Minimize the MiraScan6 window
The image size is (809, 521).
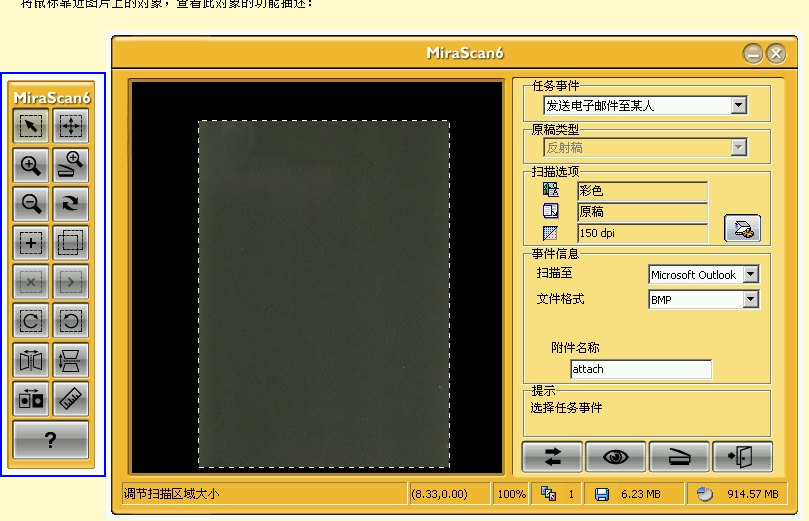click(753, 54)
